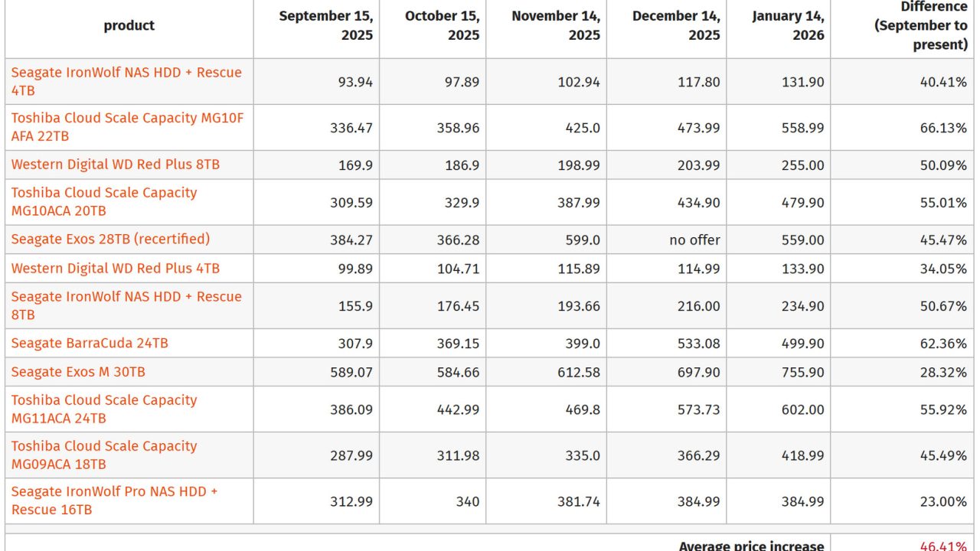Open the Western Digital WD Red Plus 8TB link
This screenshot has width=980, height=551.
tap(115, 165)
